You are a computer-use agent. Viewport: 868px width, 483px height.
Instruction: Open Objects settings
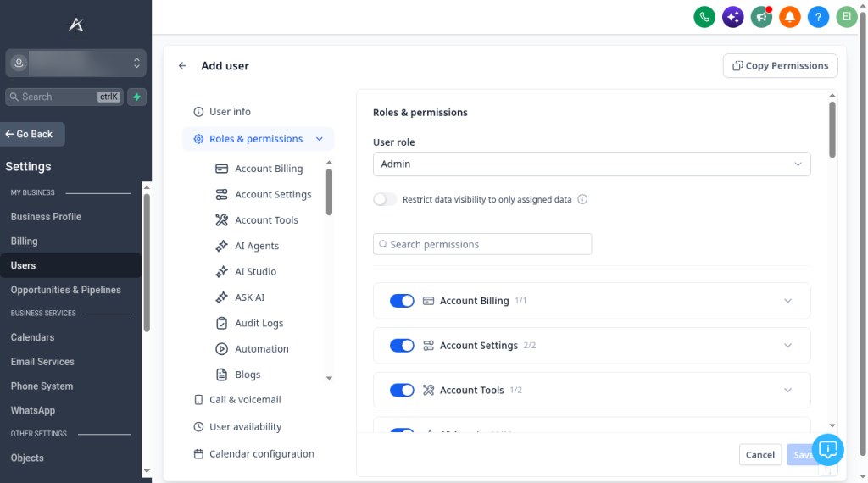[x=27, y=458]
